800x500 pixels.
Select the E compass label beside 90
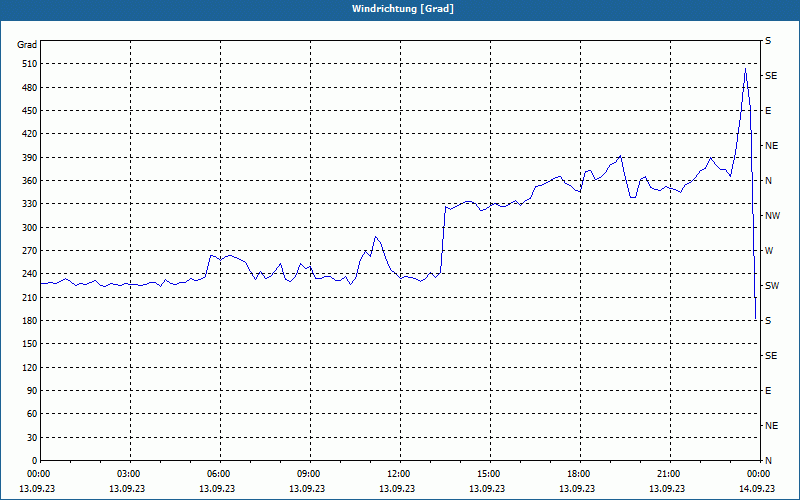click(x=768, y=391)
